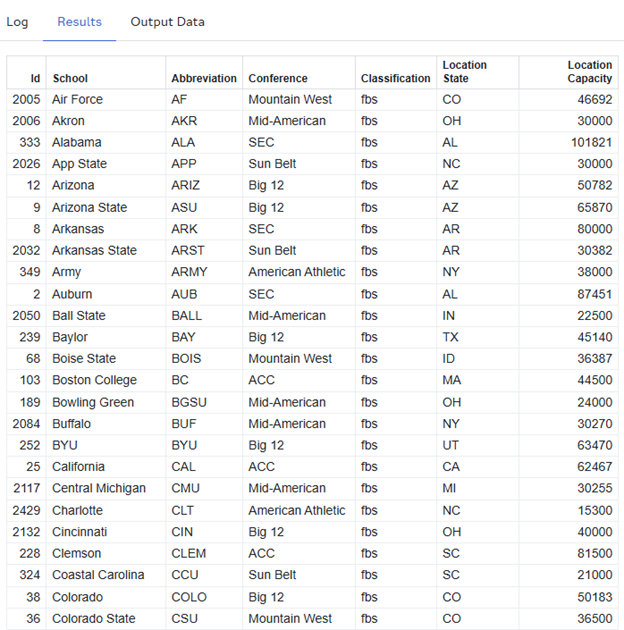Click the Location State column header
This screenshot has height=630, width=624.
[465, 71]
